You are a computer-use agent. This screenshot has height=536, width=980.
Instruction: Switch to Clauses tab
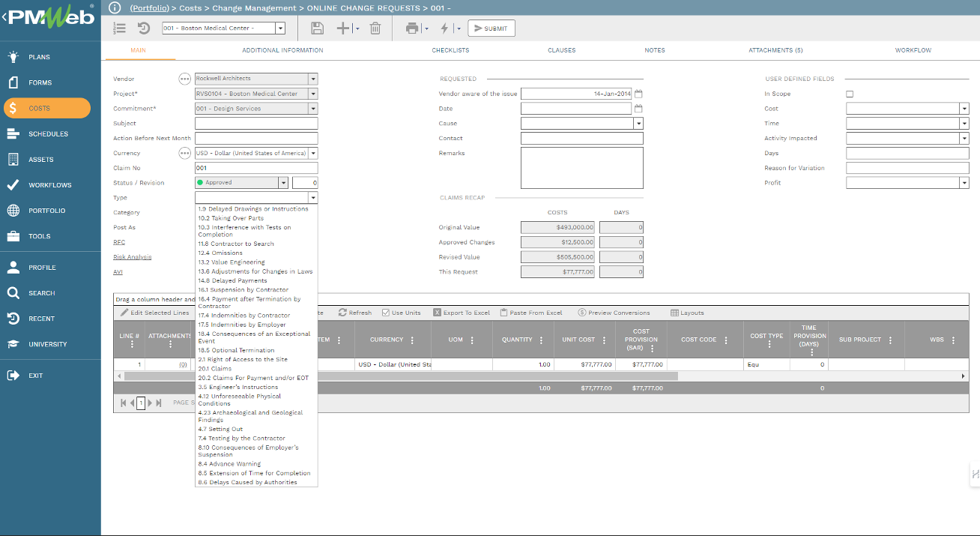562,50
